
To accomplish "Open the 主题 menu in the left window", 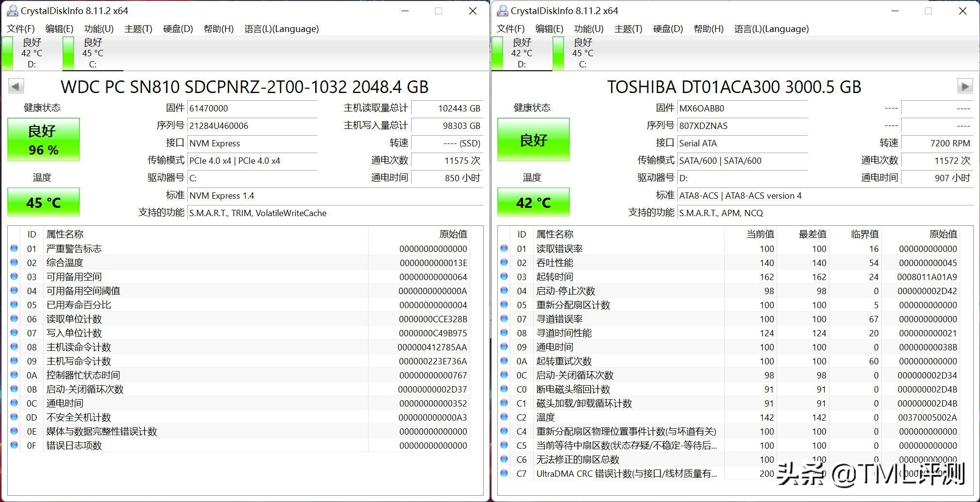I will pyautogui.click(x=137, y=29).
